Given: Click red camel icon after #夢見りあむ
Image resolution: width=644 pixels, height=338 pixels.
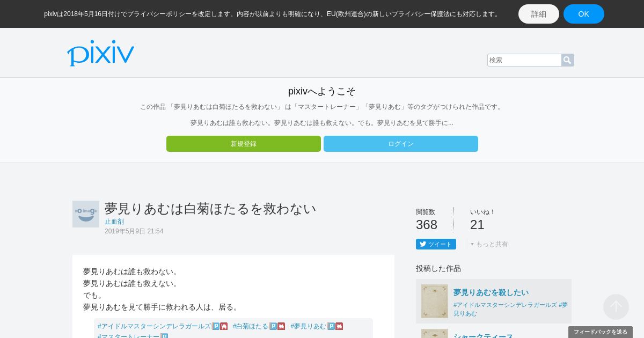Looking at the screenshot, I should coord(339,326).
